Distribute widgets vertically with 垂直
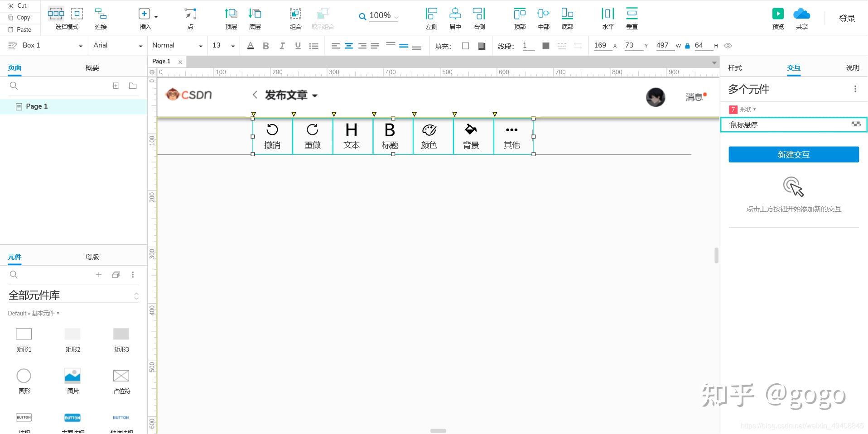 click(632, 19)
